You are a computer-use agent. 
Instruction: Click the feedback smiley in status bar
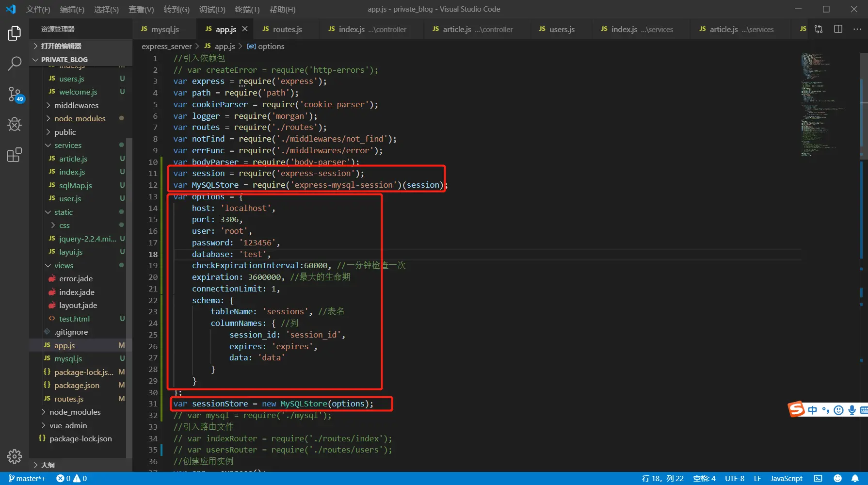click(x=837, y=479)
